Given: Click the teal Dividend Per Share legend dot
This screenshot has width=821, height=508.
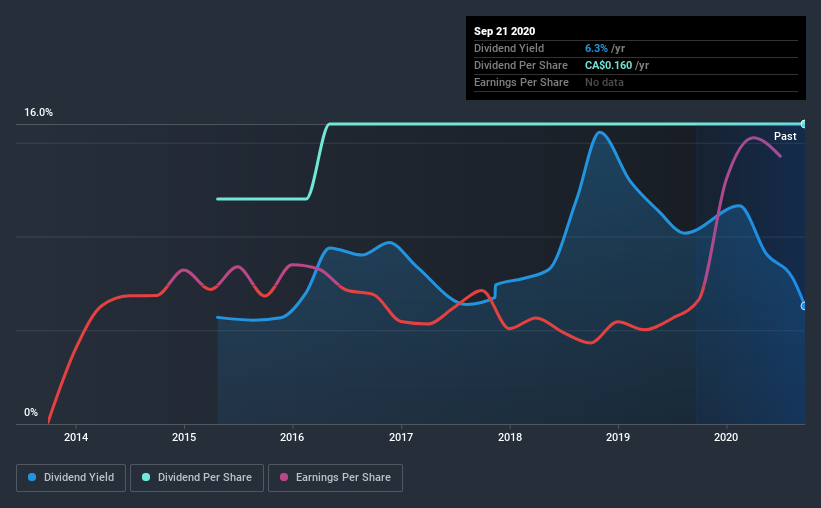Looking at the screenshot, I should [146, 477].
